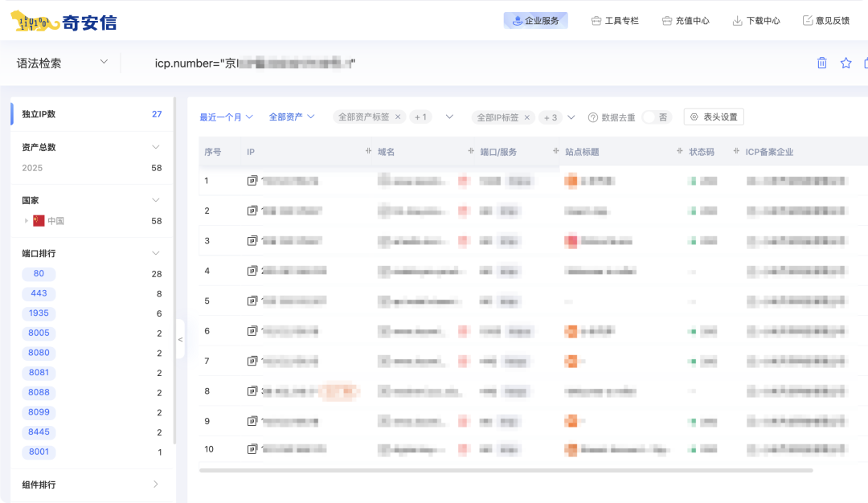Copy IP icon in row 8
868x503 pixels.
click(252, 391)
